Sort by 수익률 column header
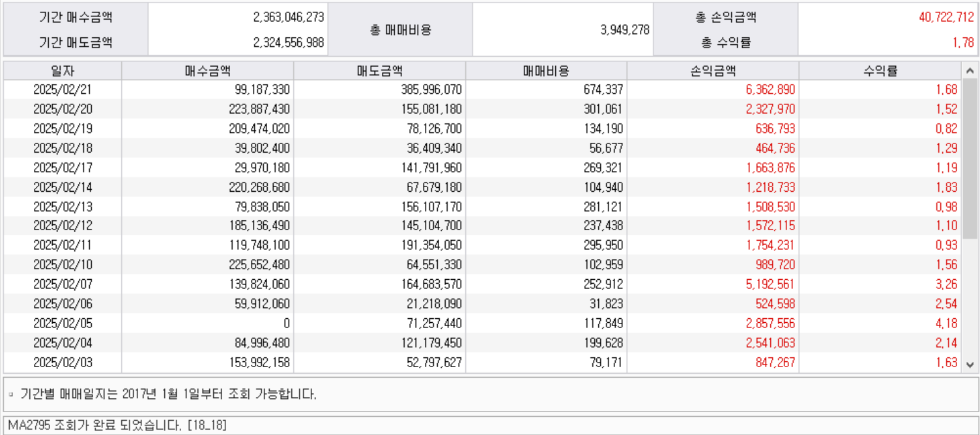Screen dimensions: 980x435 880,70
